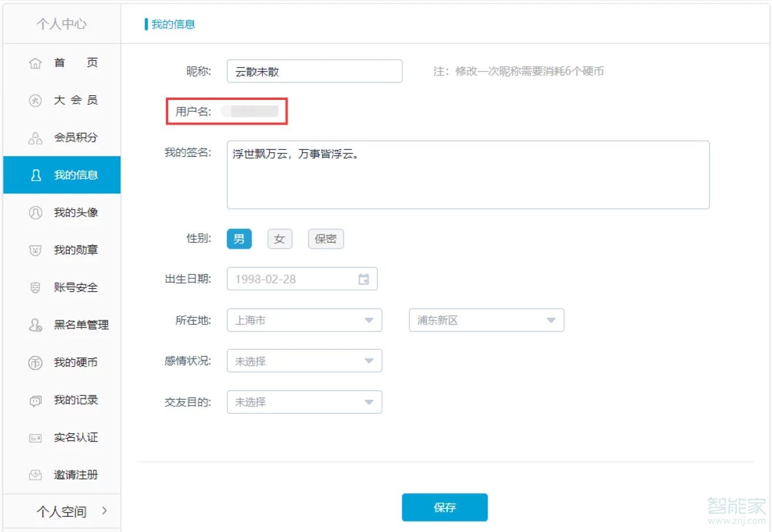The width and height of the screenshot is (772, 532).
Task: Click the 我的信息 page heading
Action: [173, 24]
